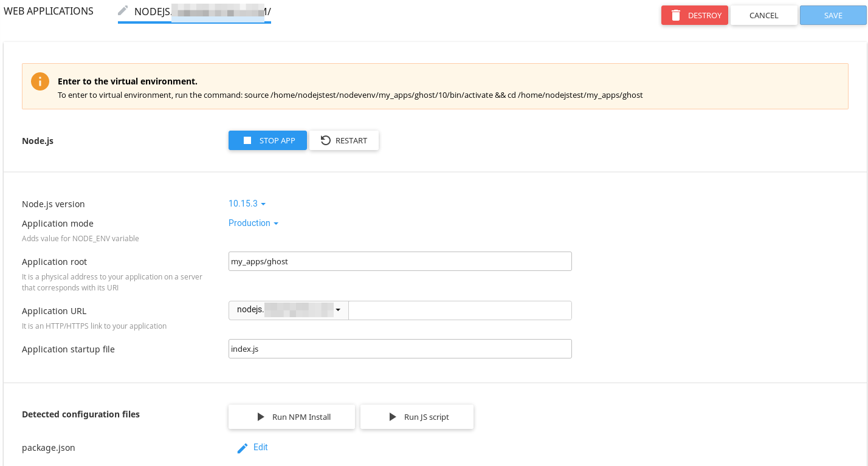Click the pencil icon beside the package.json Edit link

[x=243, y=448]
